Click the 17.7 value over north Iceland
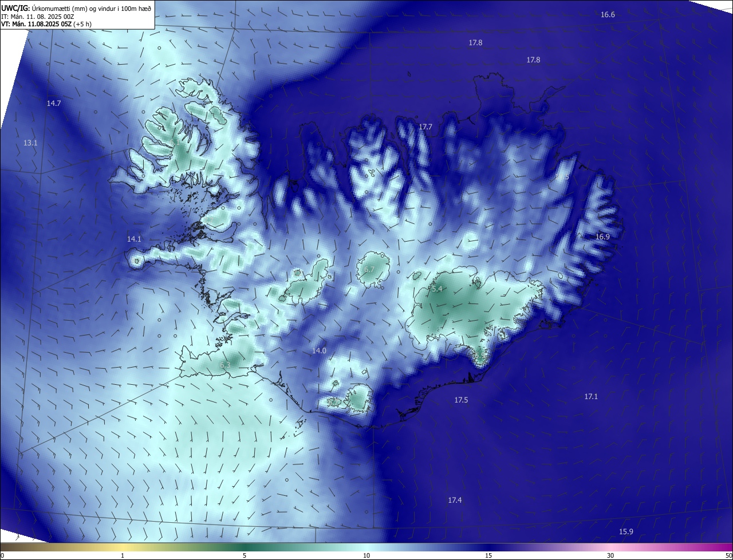 [425, 127]
